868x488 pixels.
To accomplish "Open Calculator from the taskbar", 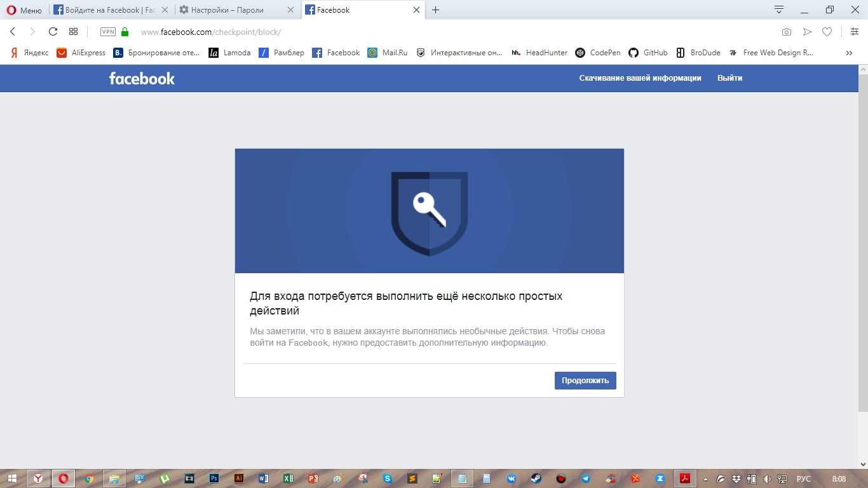I will click(487, 478).
